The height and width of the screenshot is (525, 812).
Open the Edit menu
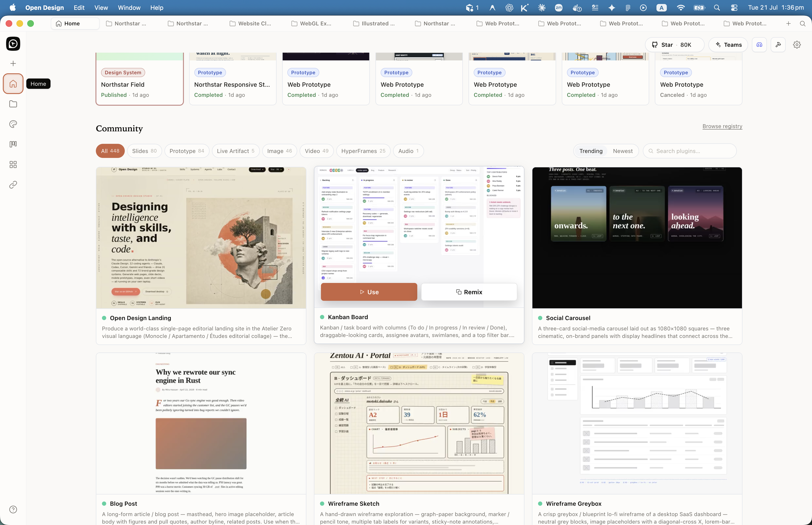[x=79, y=8]
